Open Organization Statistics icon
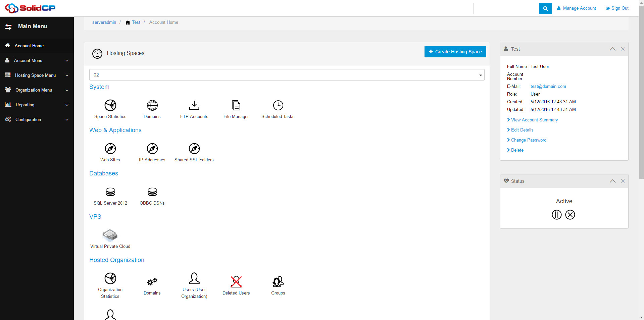Viewport: 644px width, 320px height. 110,278
